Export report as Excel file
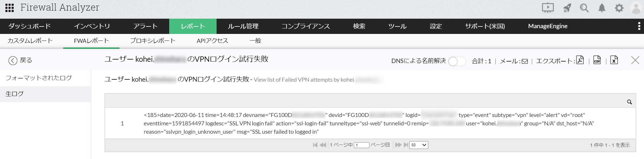Screen dimensions: 644x159 [x=614, y=60]
